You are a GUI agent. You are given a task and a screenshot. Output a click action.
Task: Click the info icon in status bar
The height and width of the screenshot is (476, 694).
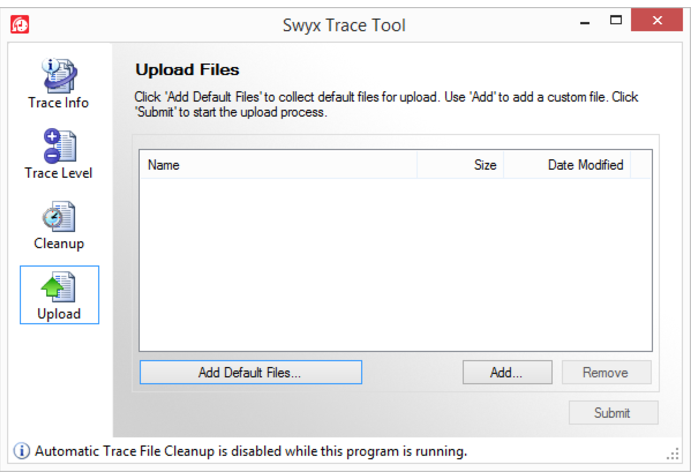point(21,451)
